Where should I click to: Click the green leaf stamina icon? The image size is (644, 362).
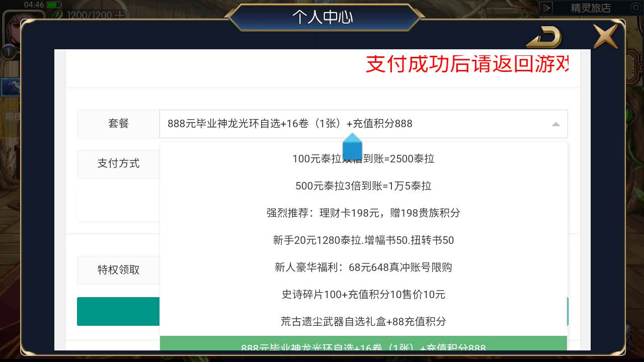(x=58, y=15)
